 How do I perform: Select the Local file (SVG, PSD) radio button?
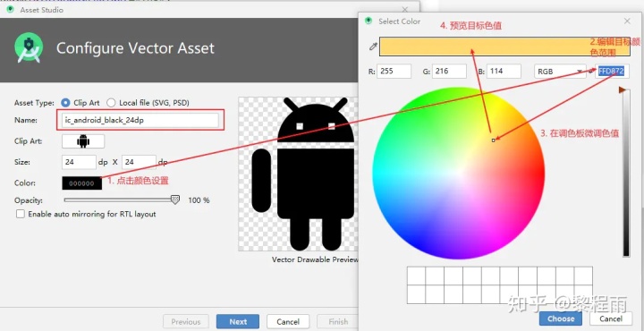tap(111, 103)
